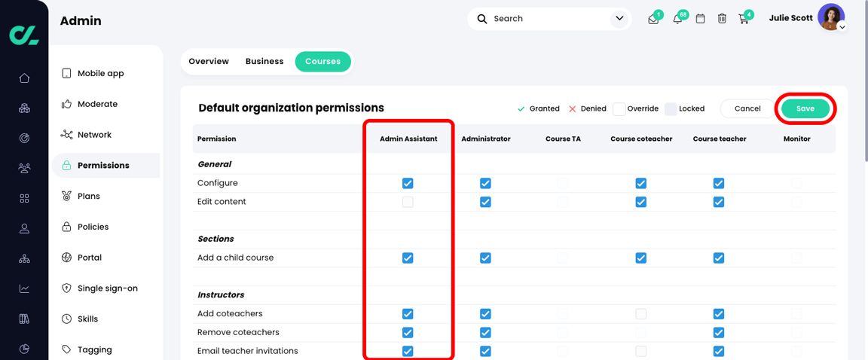The width and height of the screenshot is (868, 360).
Task: Switch to the Business tab
Action: 264,62
